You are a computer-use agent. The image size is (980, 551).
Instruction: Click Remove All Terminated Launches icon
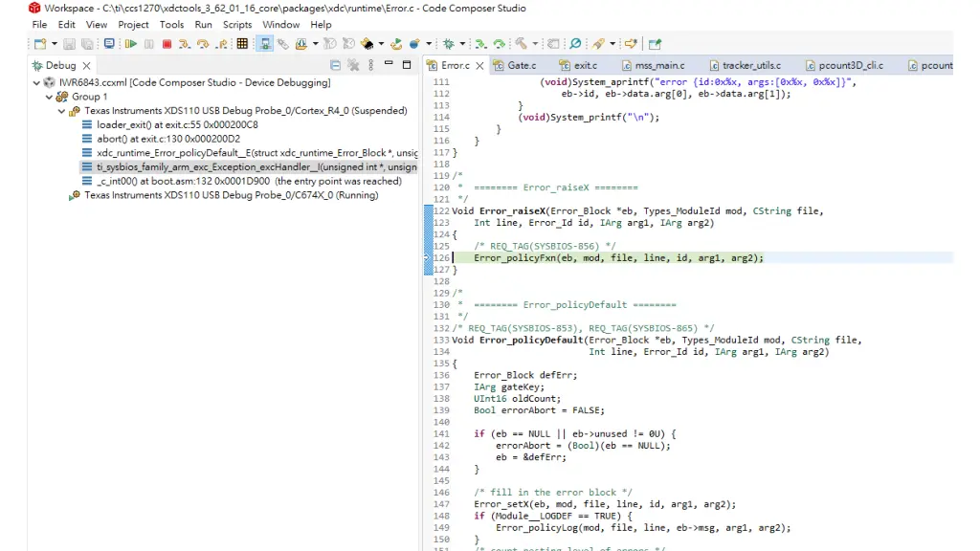353,65
